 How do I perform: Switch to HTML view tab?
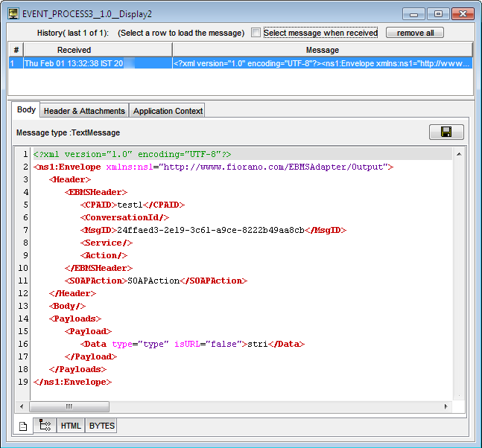71,426
